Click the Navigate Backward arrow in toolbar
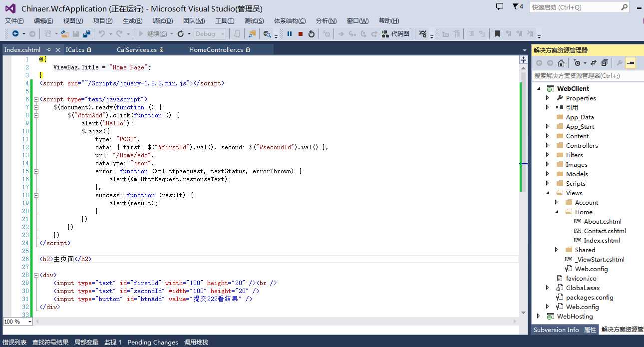 tap(15, 33)
